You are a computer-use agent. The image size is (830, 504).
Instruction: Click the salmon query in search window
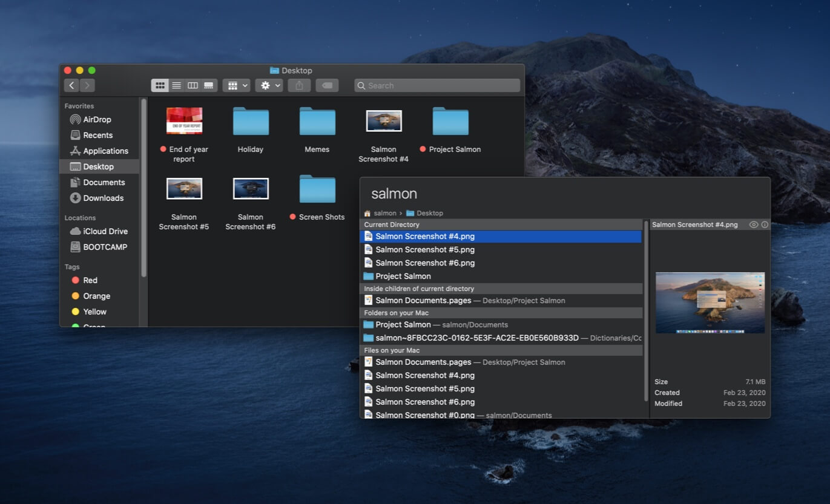tap(394, 194)
